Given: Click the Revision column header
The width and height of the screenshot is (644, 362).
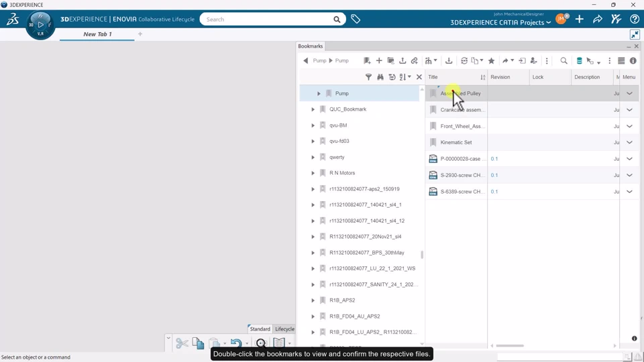Looking at the screenshot, I should [500, 77].
